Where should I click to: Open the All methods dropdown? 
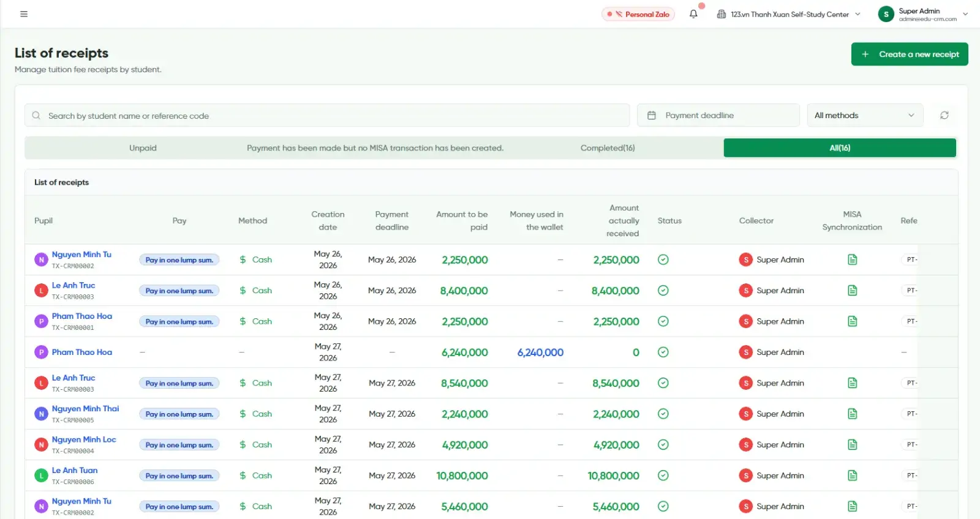click(865, 115)
